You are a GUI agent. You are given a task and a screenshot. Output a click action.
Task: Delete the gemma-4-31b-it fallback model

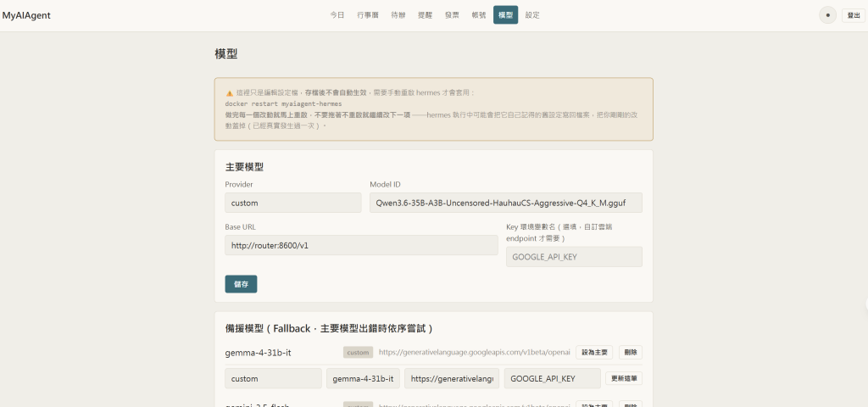[631, 352]
